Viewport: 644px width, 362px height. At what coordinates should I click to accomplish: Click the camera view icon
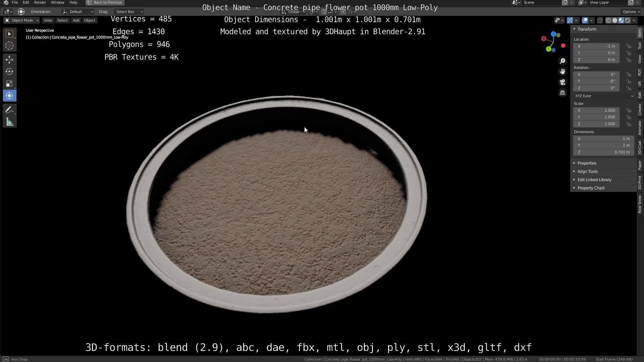click(562, 82)
